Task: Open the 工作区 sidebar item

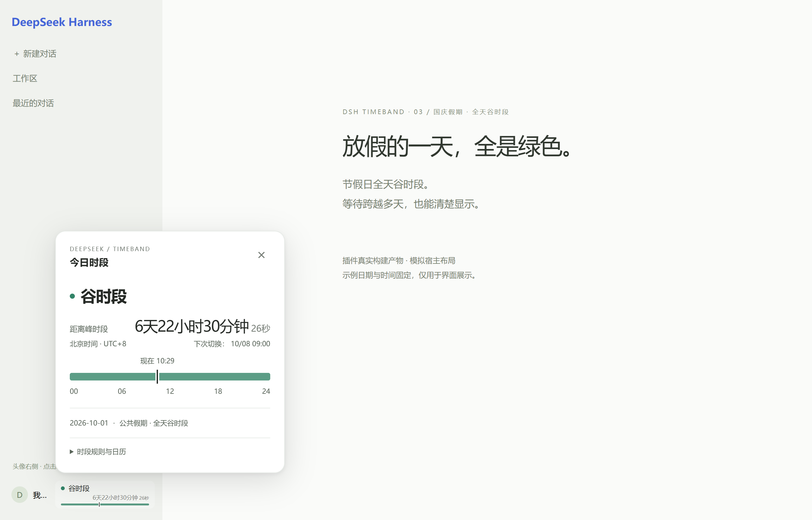Action: [25, 78]
